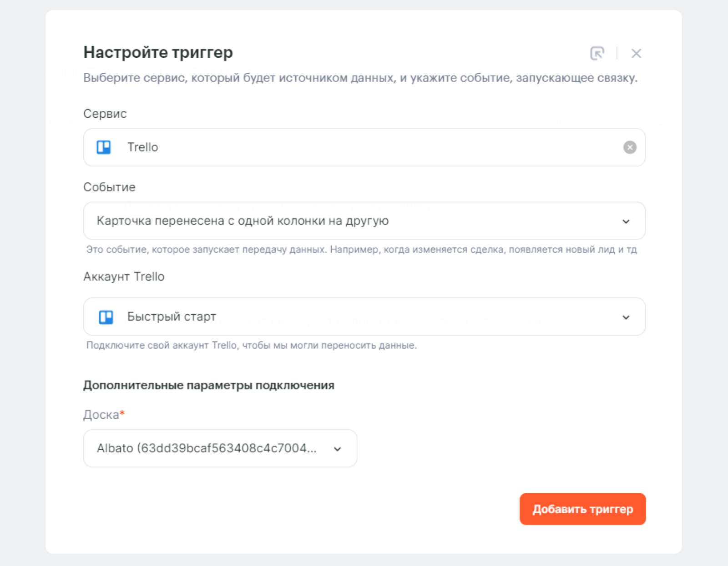The width and height of the screenshot is (728, 566).
Task: Click the hint text under Аккаунт Trello
Action: coord(251,346)
